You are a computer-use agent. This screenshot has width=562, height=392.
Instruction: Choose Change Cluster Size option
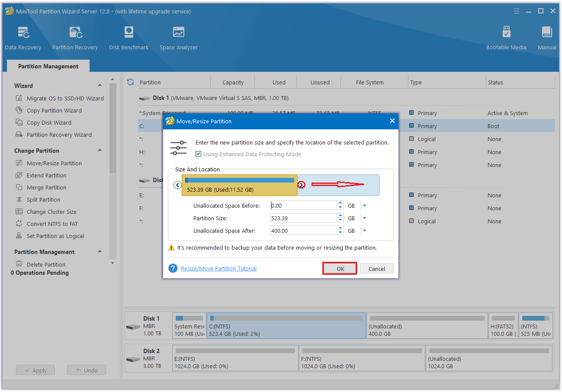point(46,212)
